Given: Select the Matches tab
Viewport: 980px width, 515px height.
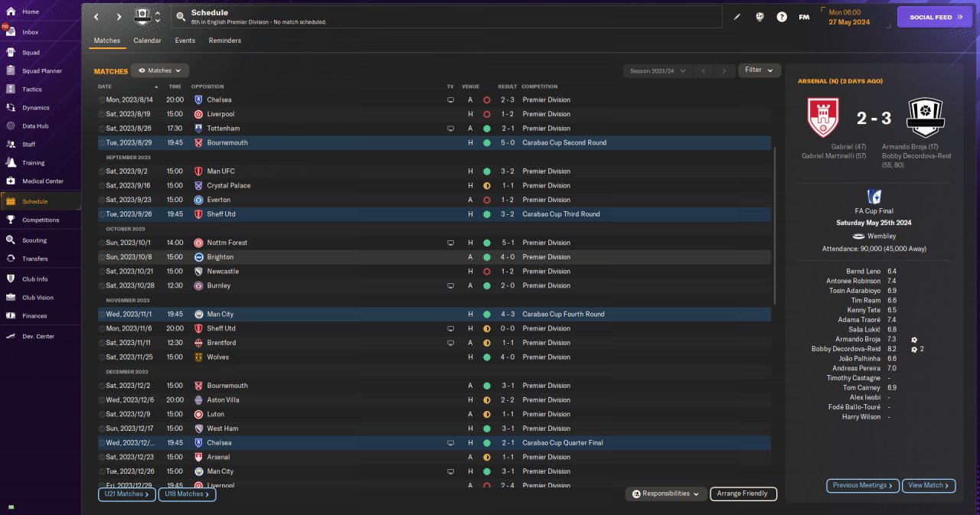Looking at the screenshot, I should pos(106,41).
